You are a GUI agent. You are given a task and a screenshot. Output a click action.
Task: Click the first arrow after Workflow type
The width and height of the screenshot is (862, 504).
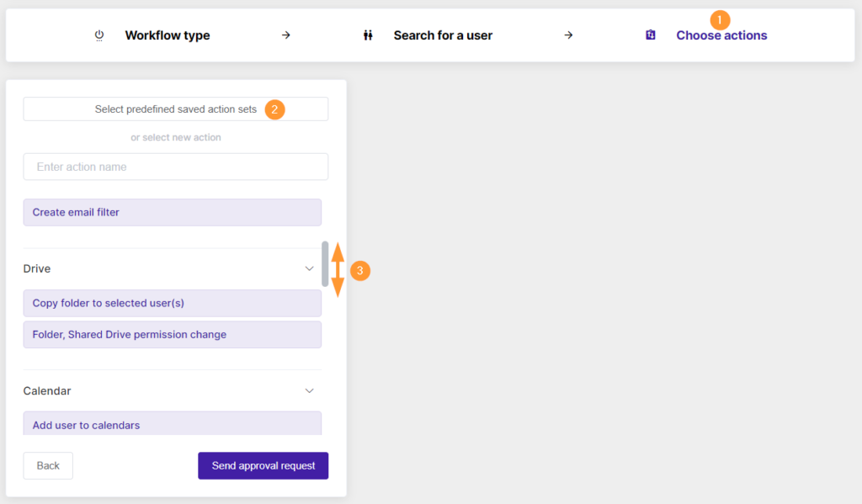pyautogui.click(x=286, y=35)
